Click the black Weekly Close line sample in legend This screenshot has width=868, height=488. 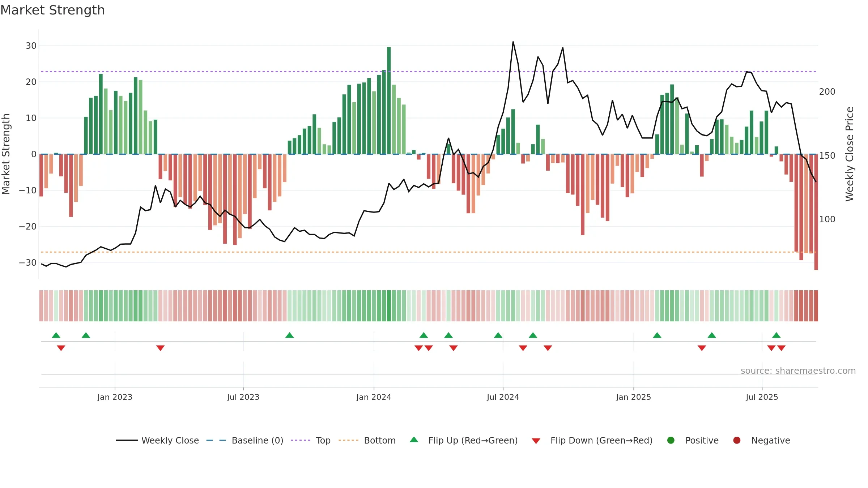tap(127, 440)
